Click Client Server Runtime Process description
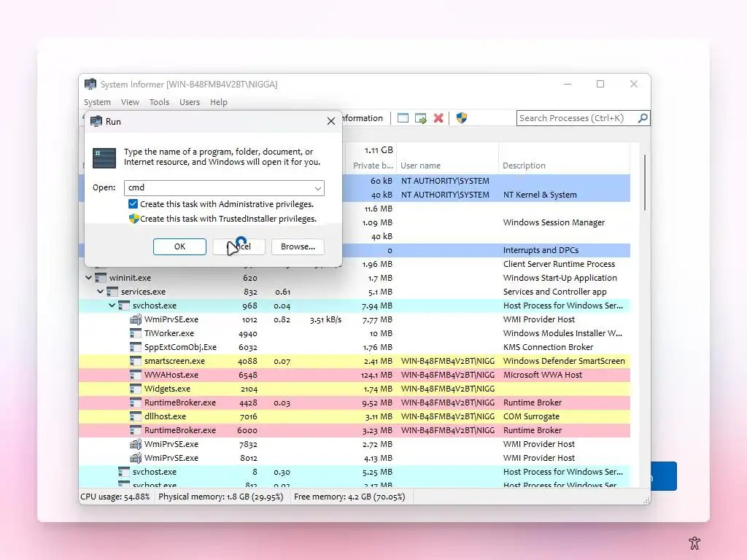This screenshot has width=747, height=560. [559, 264]
